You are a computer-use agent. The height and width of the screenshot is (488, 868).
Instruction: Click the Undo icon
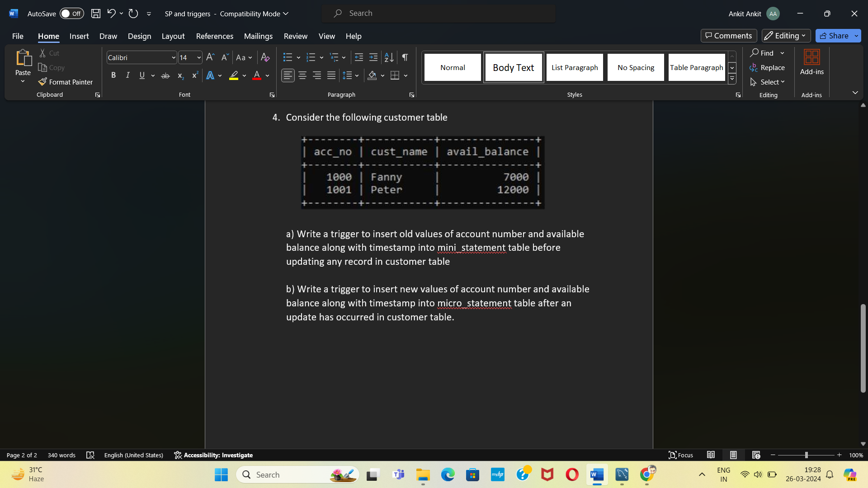[111, 14]
